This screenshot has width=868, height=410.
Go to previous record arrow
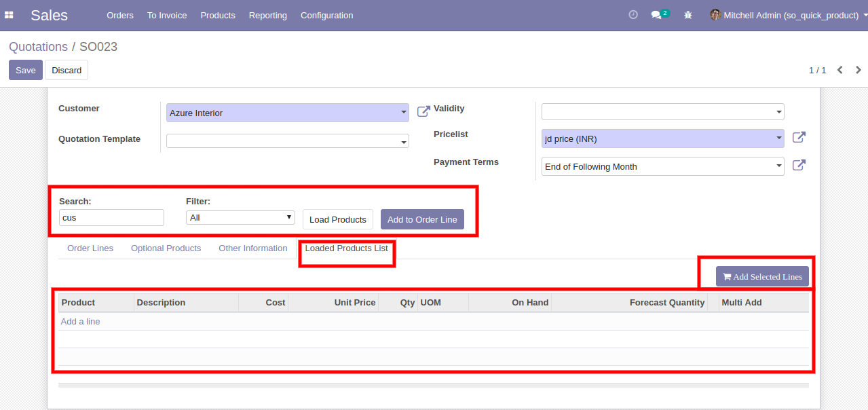coord(840,70)
